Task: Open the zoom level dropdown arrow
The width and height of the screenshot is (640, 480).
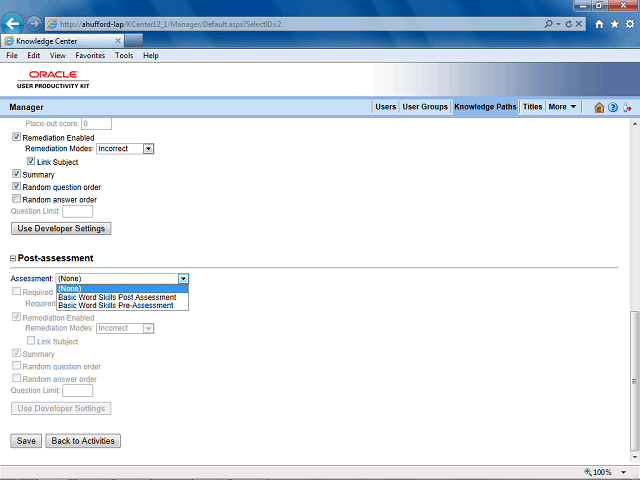Action: [623, 472]
